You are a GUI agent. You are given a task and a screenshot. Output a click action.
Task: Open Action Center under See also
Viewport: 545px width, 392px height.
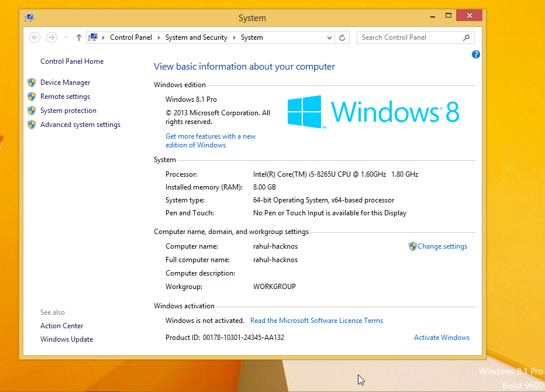(62, 325)
